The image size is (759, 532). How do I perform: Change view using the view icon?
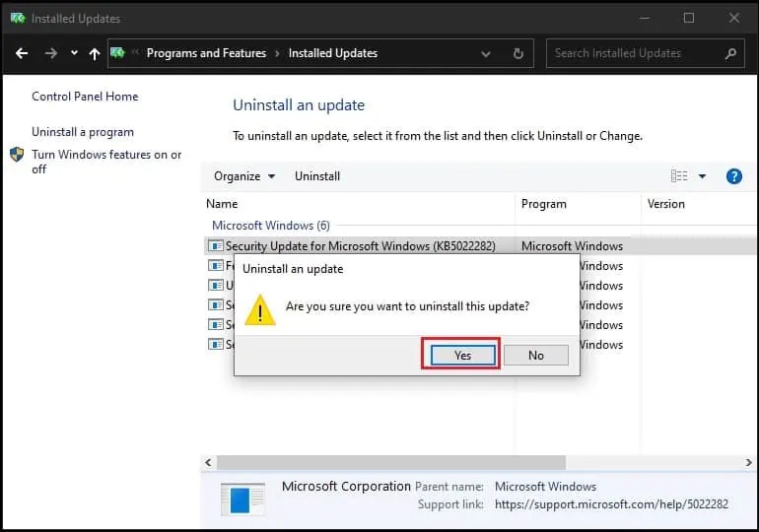pos(679,176)
